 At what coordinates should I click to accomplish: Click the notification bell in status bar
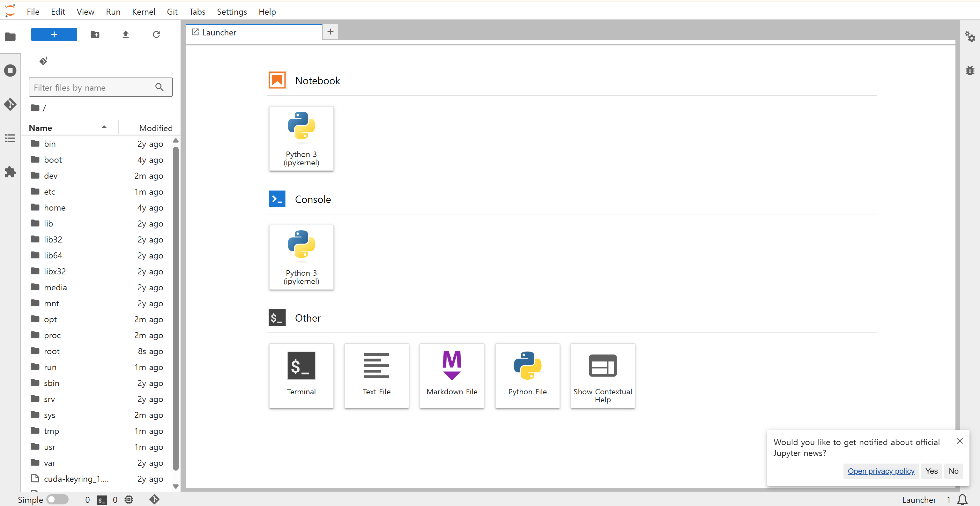962,500
